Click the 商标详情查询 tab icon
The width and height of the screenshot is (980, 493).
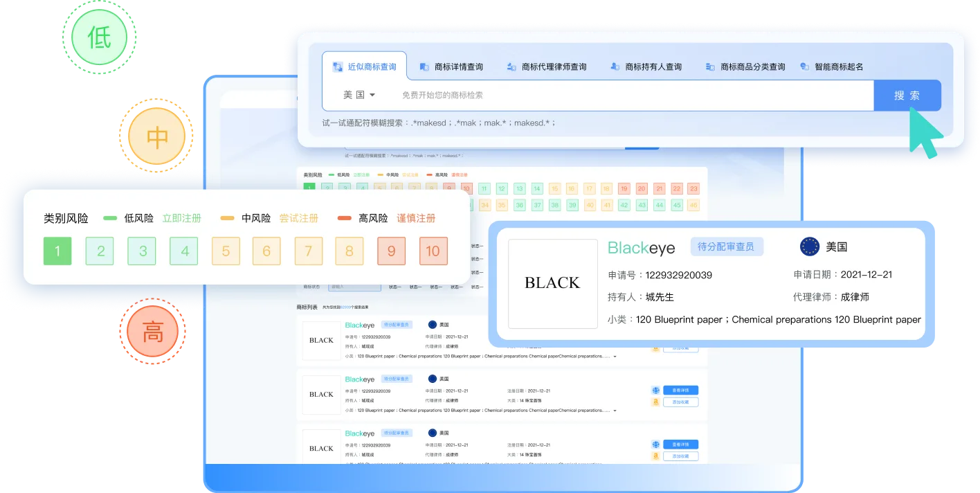[424, 67]
